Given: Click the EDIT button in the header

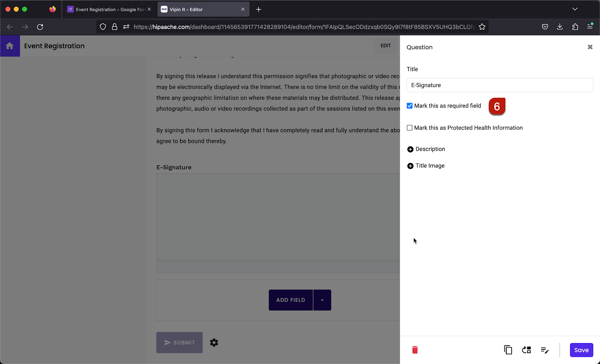Looking at the screenshot, I should [385, 46].
